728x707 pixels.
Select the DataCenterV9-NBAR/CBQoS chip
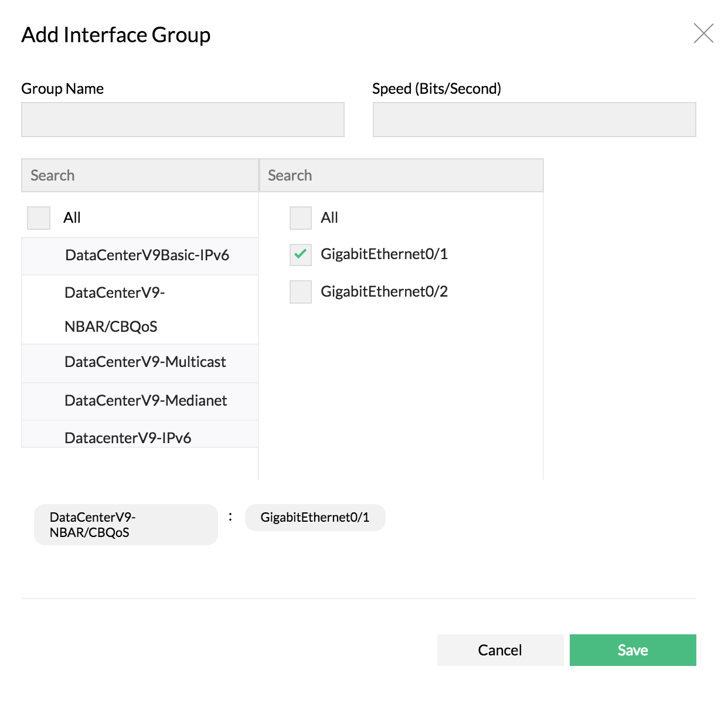tap(125, 524)
